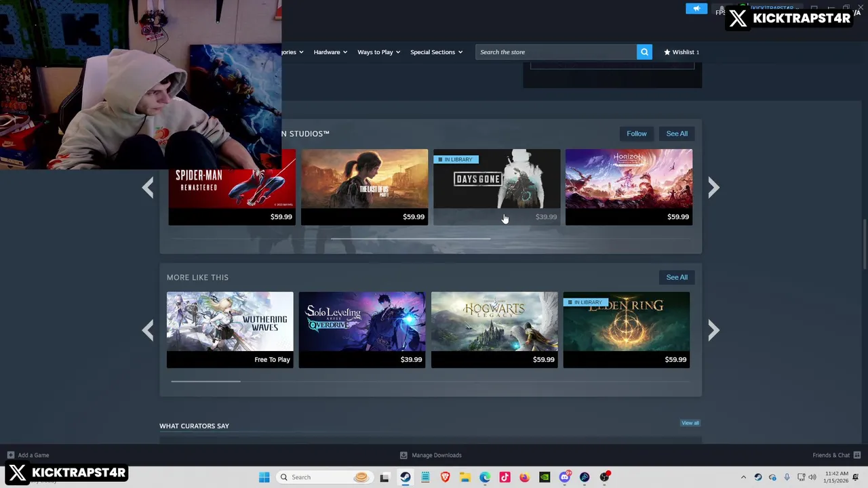Click the More Like This carousel scroll bar
This screenshot has width=868, height=488.
point(205,381)
